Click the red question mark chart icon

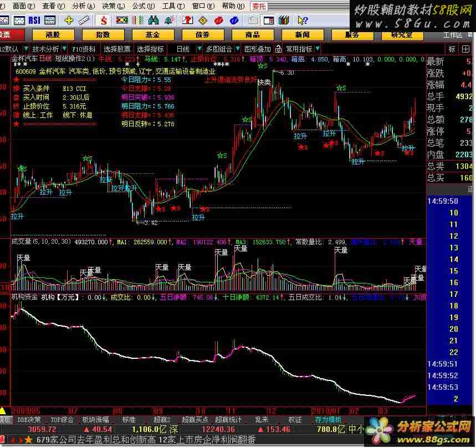coord(187,20)
